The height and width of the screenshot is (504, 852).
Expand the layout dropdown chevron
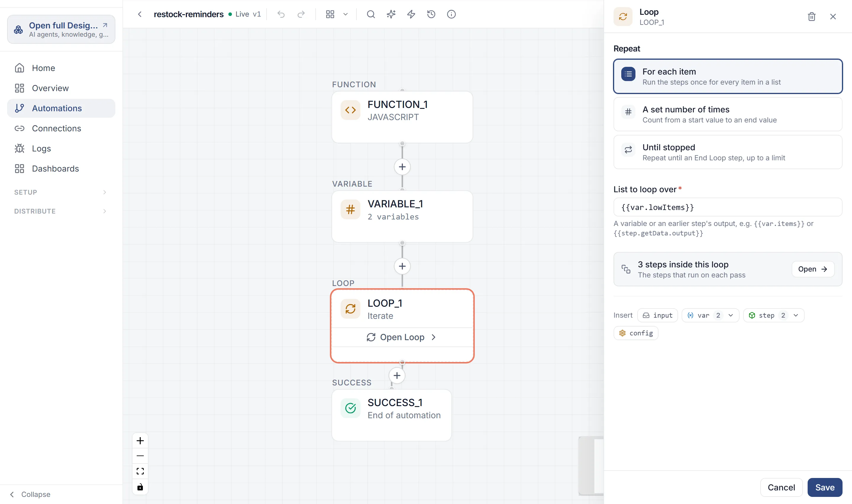(345, 14)
